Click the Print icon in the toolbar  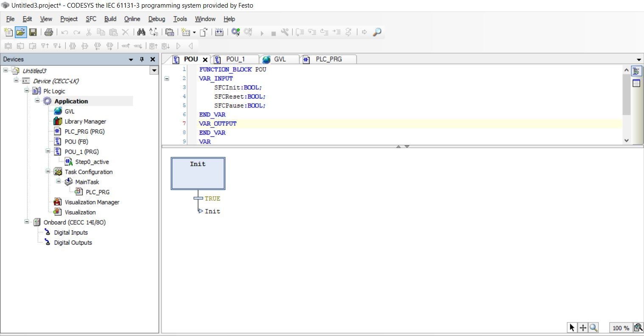pos(48,32)
